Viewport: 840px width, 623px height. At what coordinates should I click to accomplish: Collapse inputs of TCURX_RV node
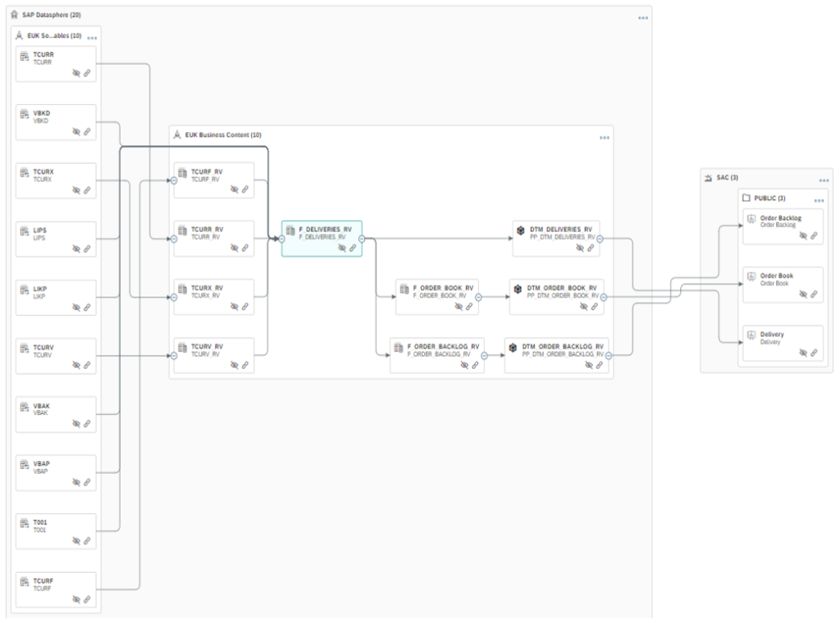(x=174, y=297)
